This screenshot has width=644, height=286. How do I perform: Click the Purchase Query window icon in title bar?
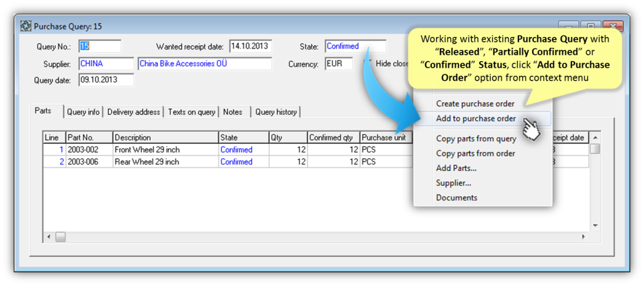26,26
